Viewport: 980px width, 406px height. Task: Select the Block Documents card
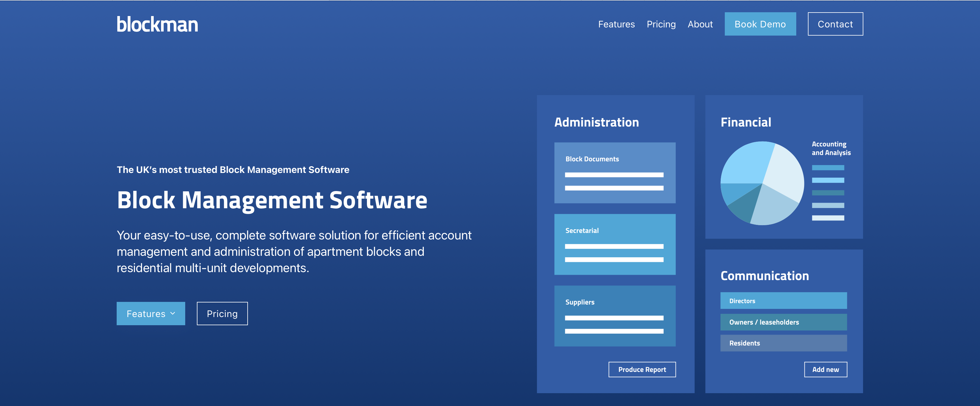[615, 173]
